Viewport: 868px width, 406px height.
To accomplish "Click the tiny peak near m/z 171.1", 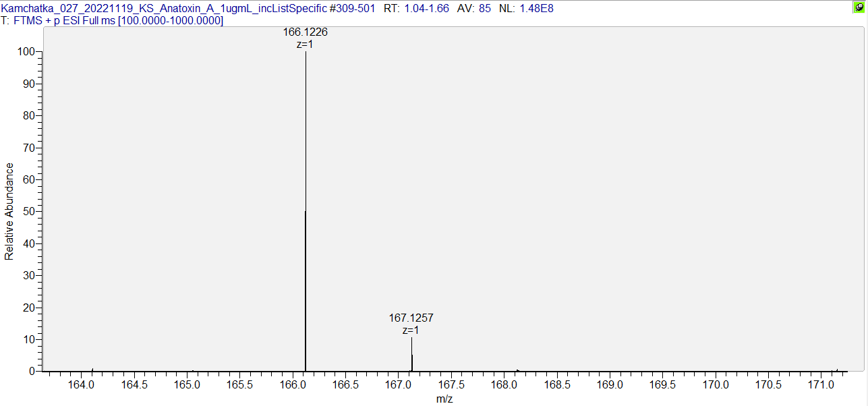I will [837, 370].
